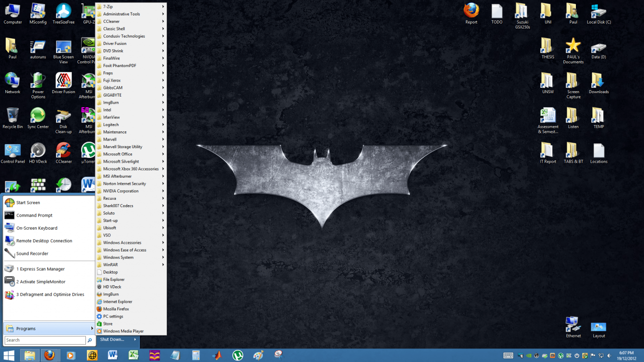Open the Network desktop icon
Image resolution: width=644 pixels, height=362 pixels.
(13, 83)
